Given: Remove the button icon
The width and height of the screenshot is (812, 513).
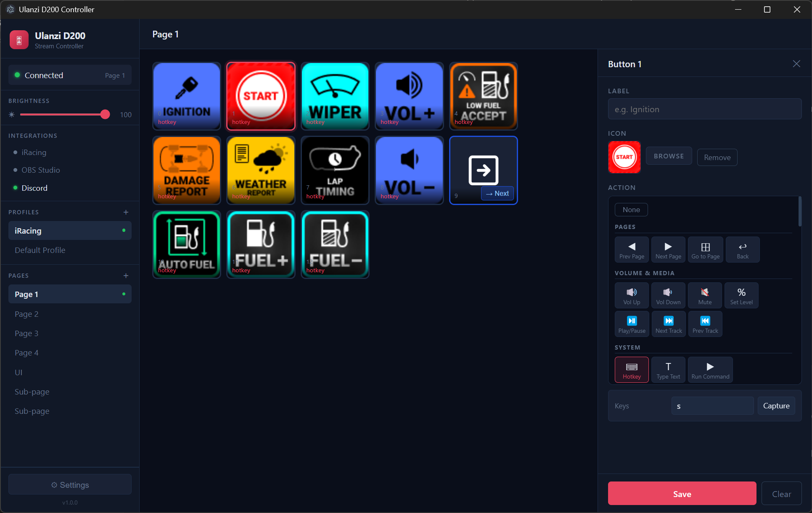Looking at the screenshot, I should (717, 158).
